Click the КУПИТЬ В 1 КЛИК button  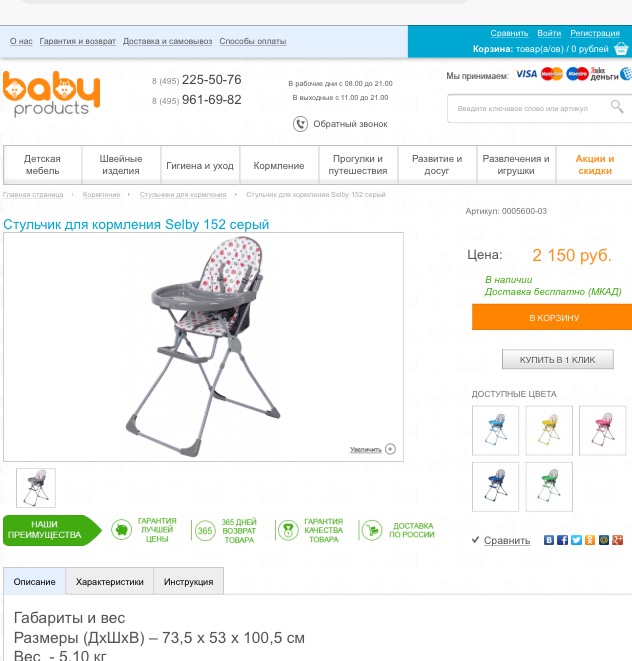(557, 360)
